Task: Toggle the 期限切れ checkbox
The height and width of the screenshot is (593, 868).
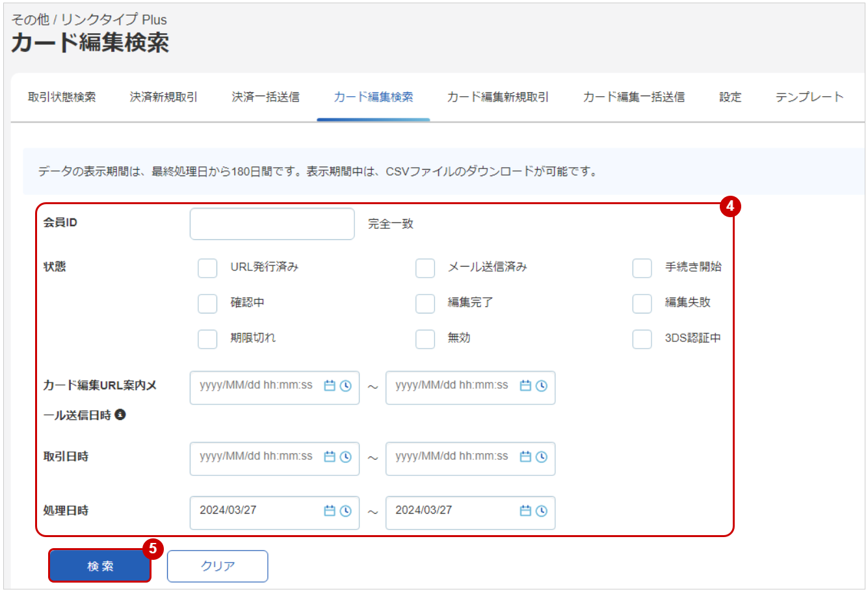Action: (x=207, y=339)
